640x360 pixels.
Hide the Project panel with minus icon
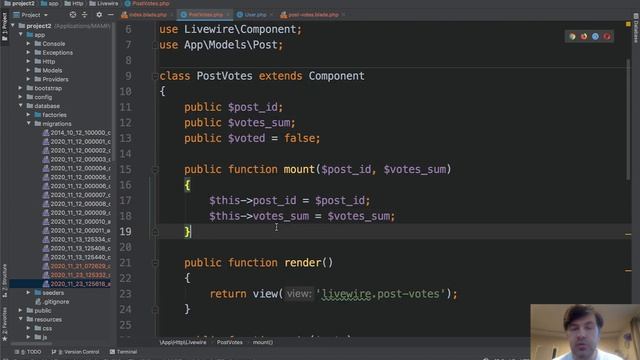coord(111,15)
